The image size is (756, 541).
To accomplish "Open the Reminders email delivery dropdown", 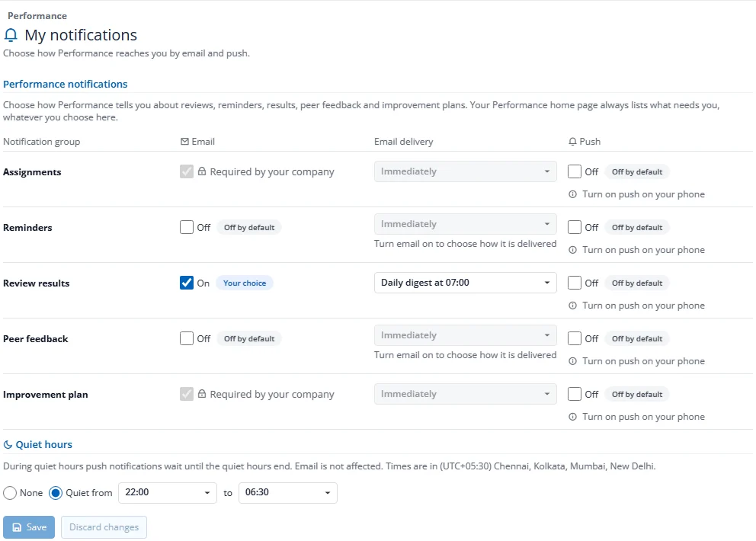I will (x=466, y=224).
